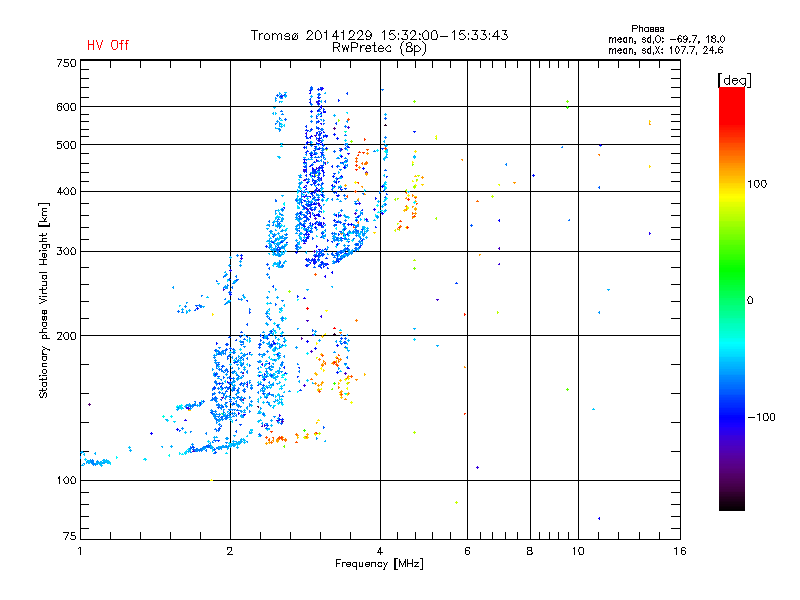Click the 'mean, sd,X: 107.7, 24.6' line
This screenshot has width=800, height=600.
(x=665, y=50)
